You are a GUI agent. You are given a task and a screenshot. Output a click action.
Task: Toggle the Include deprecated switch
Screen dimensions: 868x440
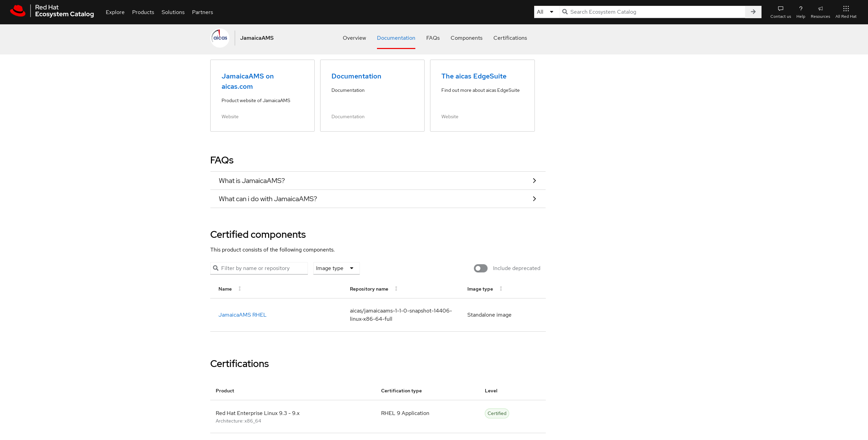pos(480,268)
